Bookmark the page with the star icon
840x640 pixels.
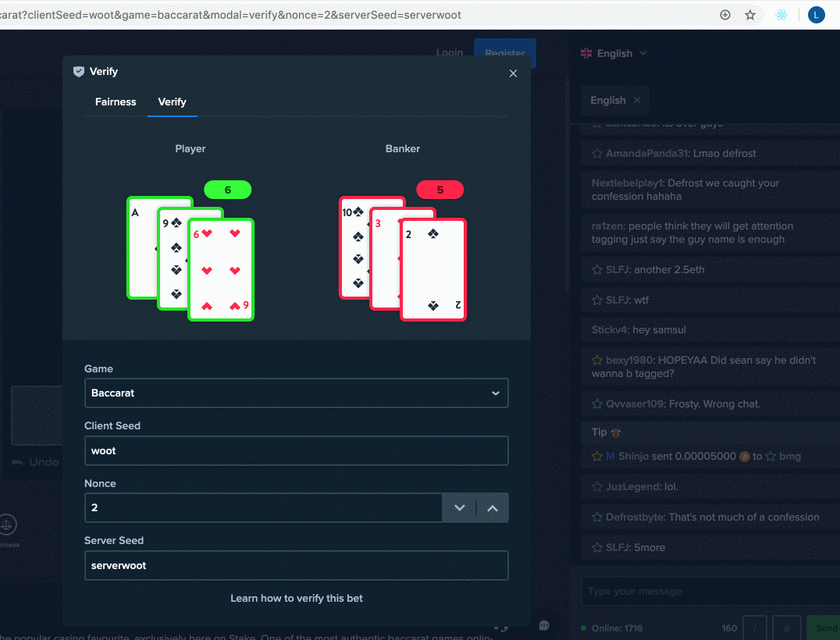pyautogui.click(x=750, y=15)
